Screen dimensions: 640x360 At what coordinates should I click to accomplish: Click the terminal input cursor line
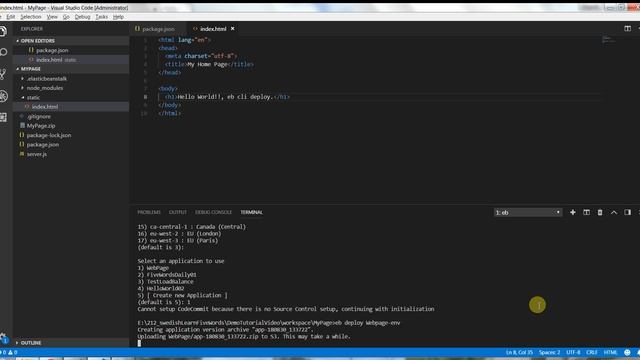pyautogui.click(x=139, y=343)
